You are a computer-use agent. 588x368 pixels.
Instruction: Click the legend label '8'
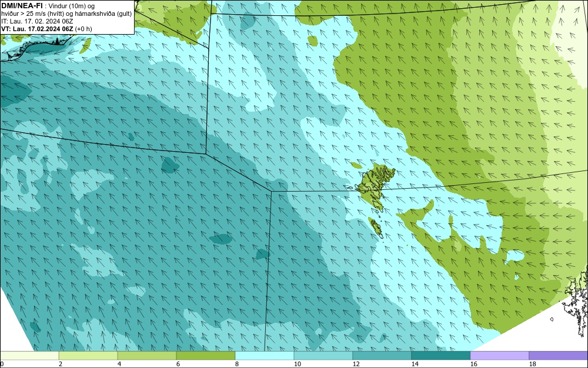(236, 364)
